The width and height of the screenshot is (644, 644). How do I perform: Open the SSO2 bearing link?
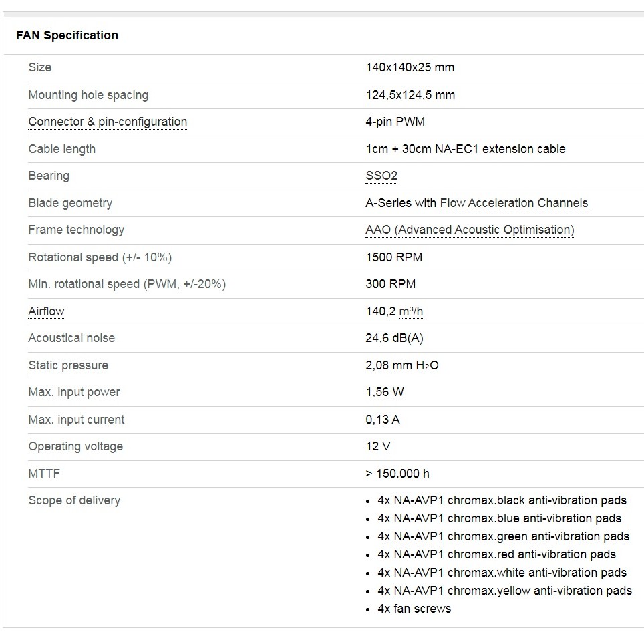click(381, 176)
